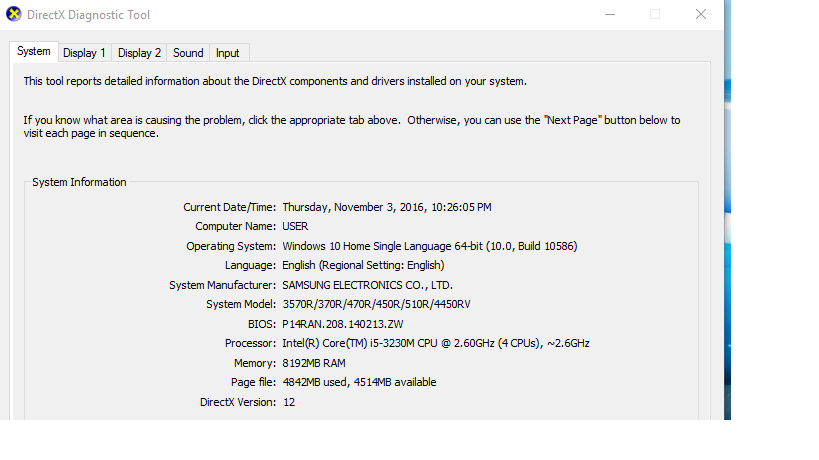Click the System Information group label
The width and height of the screenshot is (819, 460).
(79, 182)
